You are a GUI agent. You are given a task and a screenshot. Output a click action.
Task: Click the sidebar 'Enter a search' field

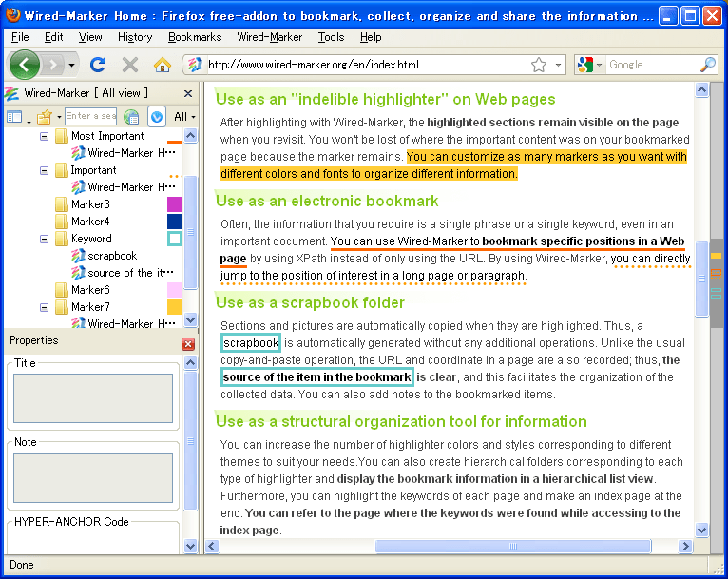90,116
